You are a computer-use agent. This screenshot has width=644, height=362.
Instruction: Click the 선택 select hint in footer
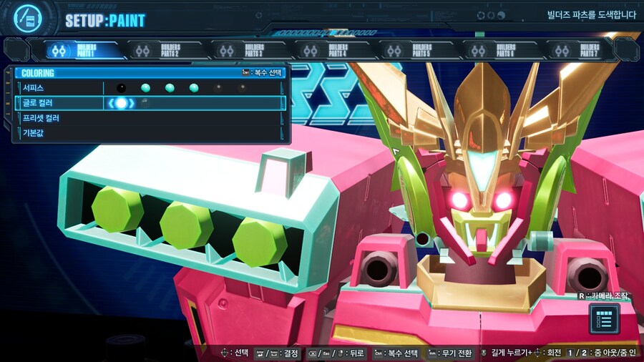coord(241,353)
